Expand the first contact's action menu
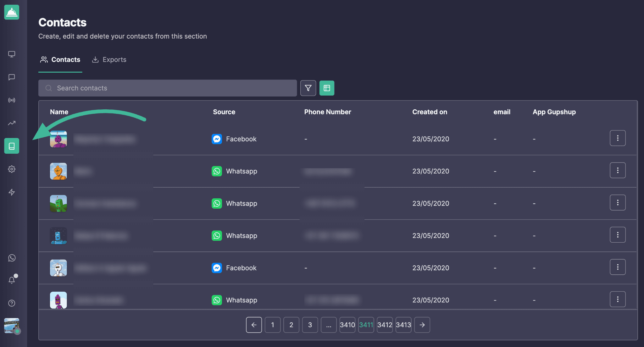Image resolution: width=644 pixels, height=347 pixels. (x=618, y=138)
